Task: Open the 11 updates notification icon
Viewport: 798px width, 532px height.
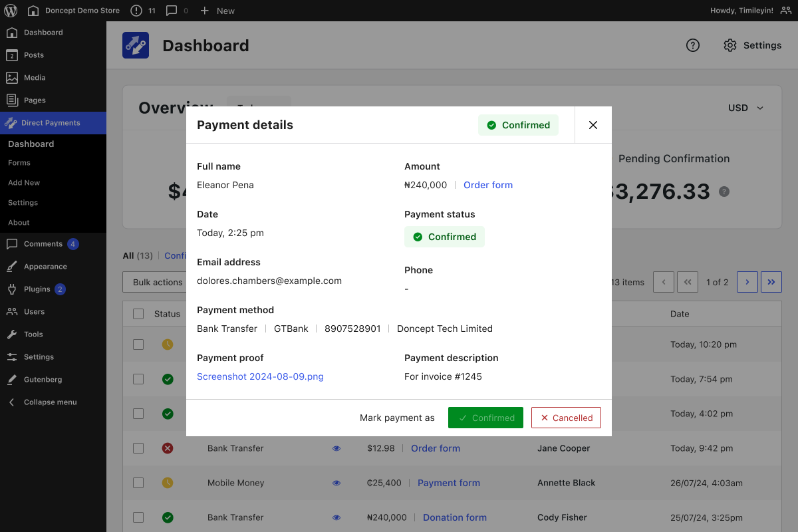Action: (x=136, y=11)
